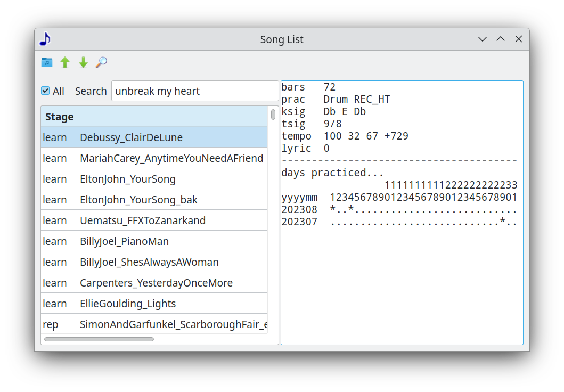Select Uematsu_FFXToZanarkand song
This screenshot has height=392, width=564.
tap(142, 220)
